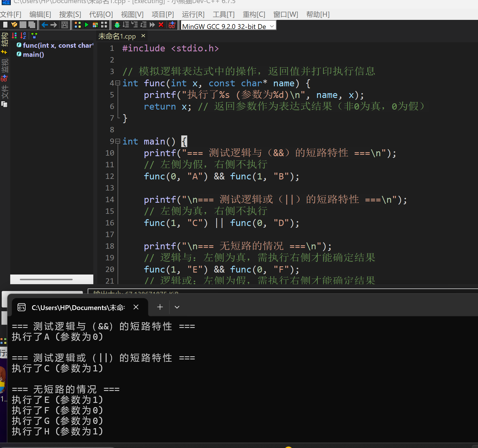The height and width of the screenshot is (448, 478).
Task: Stop execution with the red X icon
Action: point(161,25)
